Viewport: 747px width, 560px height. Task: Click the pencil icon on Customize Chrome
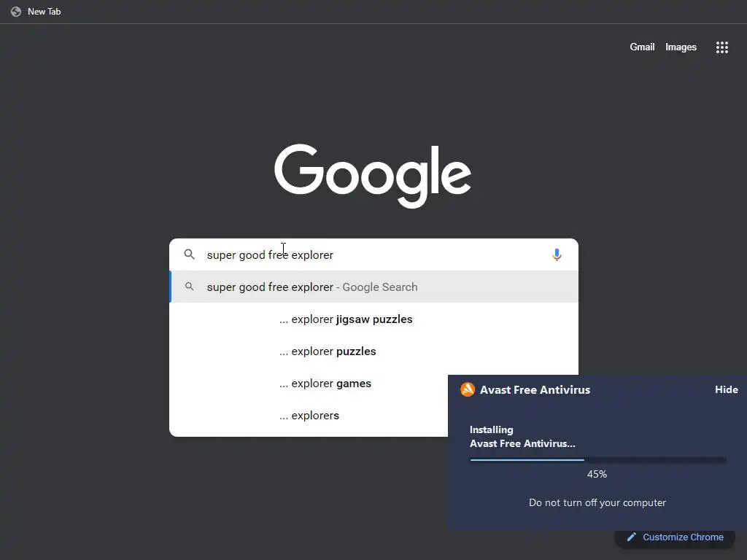[631, 537]
